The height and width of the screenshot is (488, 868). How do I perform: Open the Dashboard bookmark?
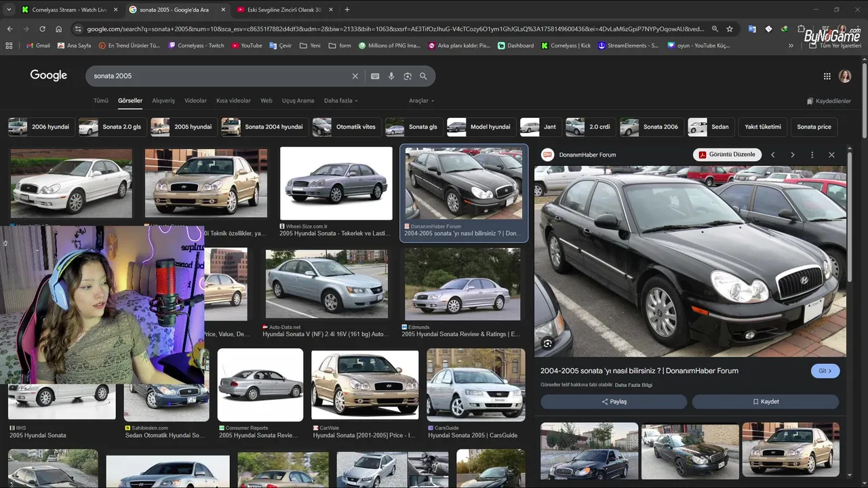515,45
